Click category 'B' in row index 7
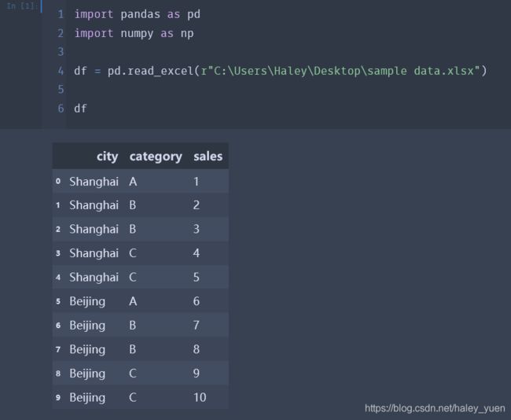Image resolution: width=511 pixels, height=420 pixels. pyautogui.click(x=132, y=349)
